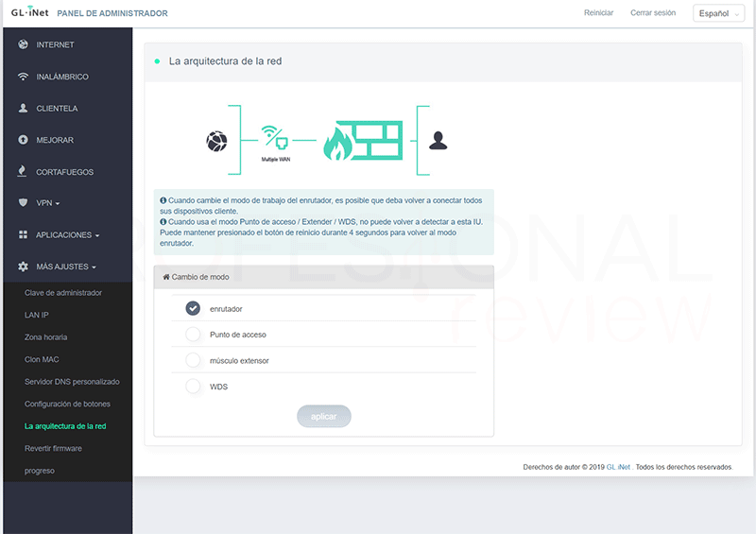Click the Panel de Administrador title
Viewport: 756px width, 534px height.
[x=112, y=13]
